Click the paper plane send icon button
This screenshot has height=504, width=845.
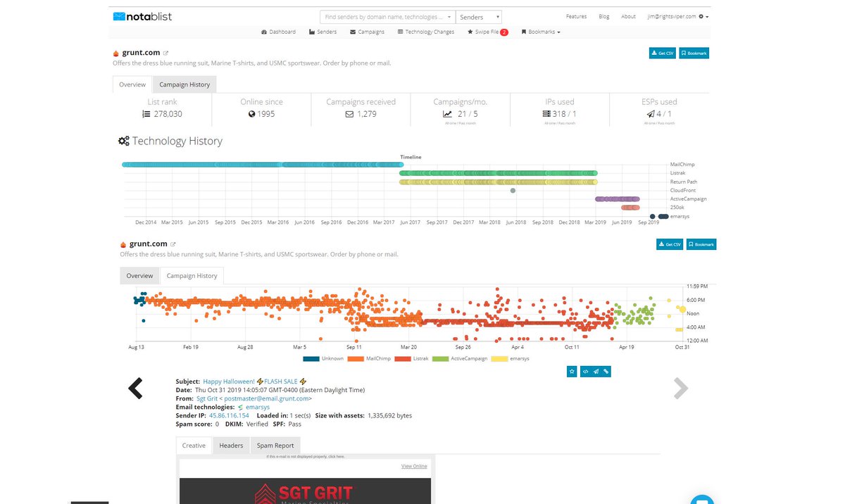pos(595,370)
